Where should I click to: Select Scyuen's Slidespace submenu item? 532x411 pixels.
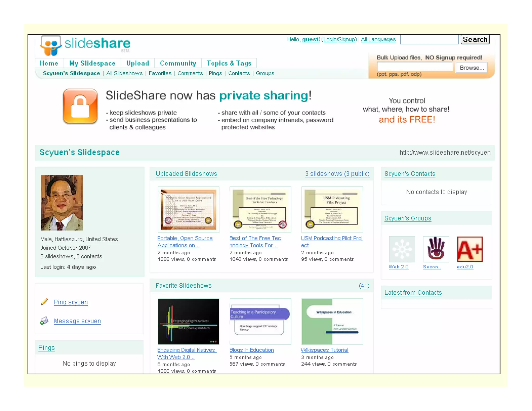coord(71,73)
